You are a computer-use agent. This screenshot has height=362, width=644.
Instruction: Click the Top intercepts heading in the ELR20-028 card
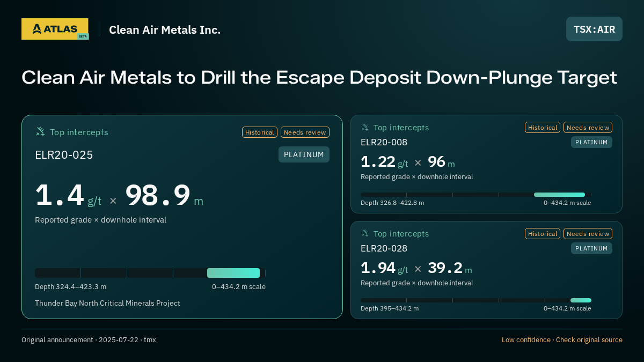click(401, 234)
